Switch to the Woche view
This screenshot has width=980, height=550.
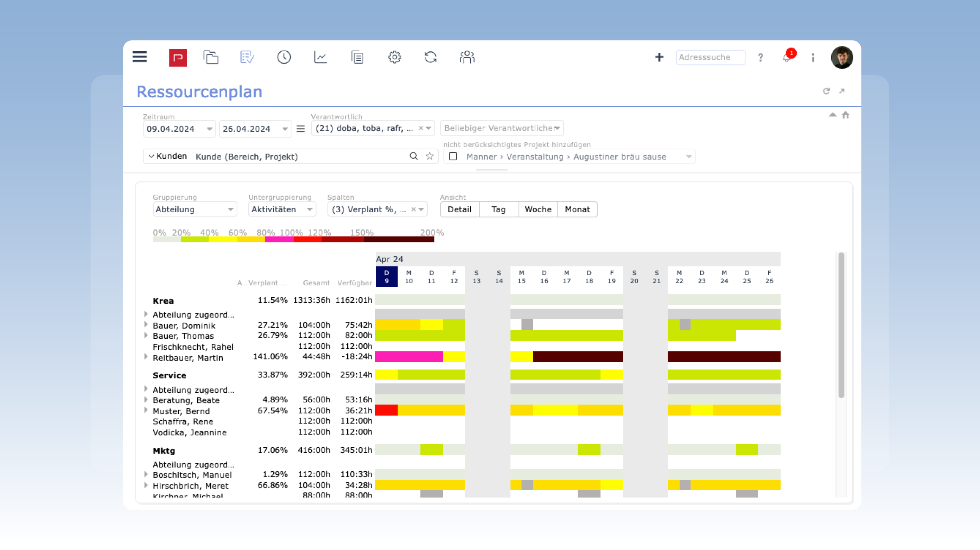coord(538,209)
